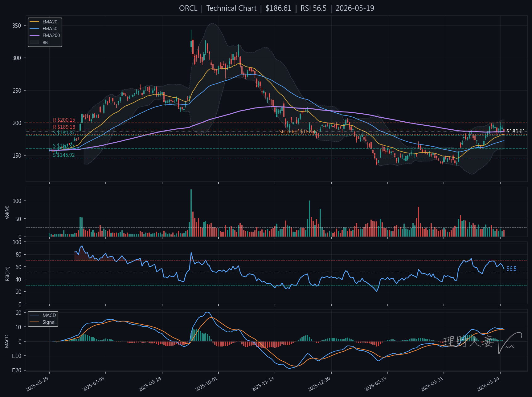Click the 2025-10-01 date axis label
The height and width of the screenshot is (397, 532).
(207, 384)
